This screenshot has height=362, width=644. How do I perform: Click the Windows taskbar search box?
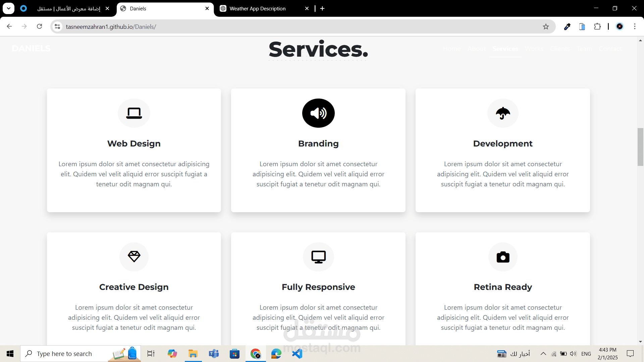point(64,354)
